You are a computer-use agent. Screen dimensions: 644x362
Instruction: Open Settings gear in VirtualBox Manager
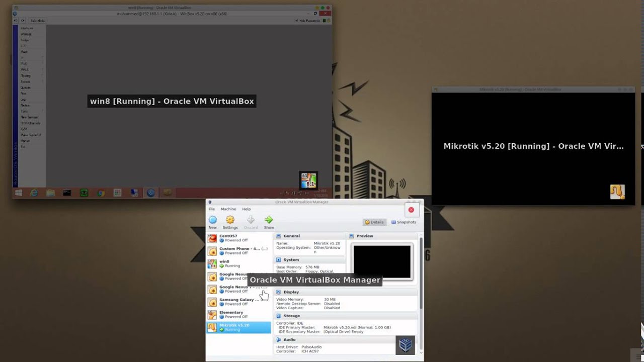click(x=230, y=220)
